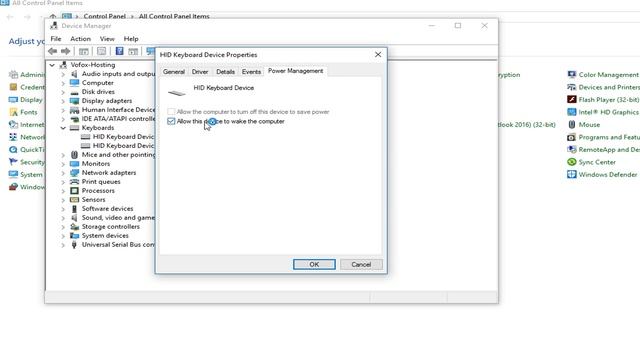Click the Color Management icon in Control Panel
The image size is (640, 360).
[571, 75]
